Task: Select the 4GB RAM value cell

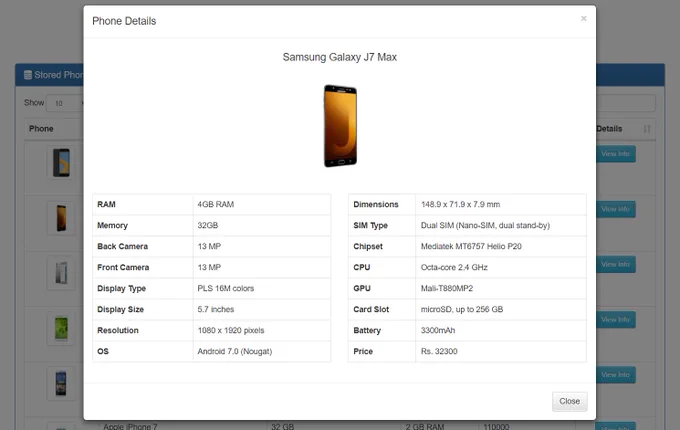Action: tap(262, 204)
